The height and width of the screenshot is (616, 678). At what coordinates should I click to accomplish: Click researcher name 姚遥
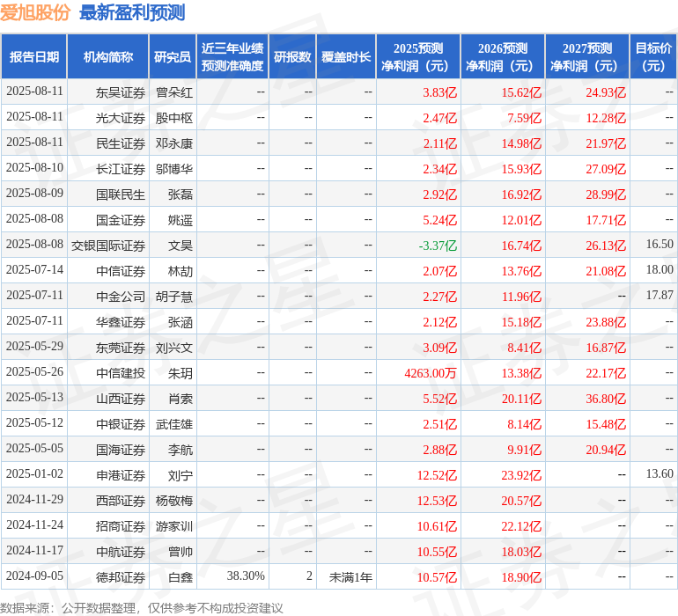[x=181, y=220]
